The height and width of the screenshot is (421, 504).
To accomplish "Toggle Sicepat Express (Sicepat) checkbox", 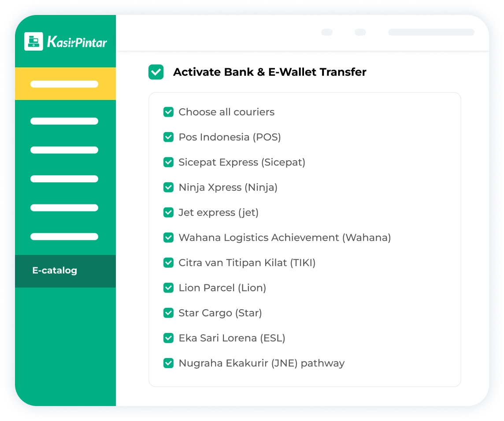I will (168, 162).
